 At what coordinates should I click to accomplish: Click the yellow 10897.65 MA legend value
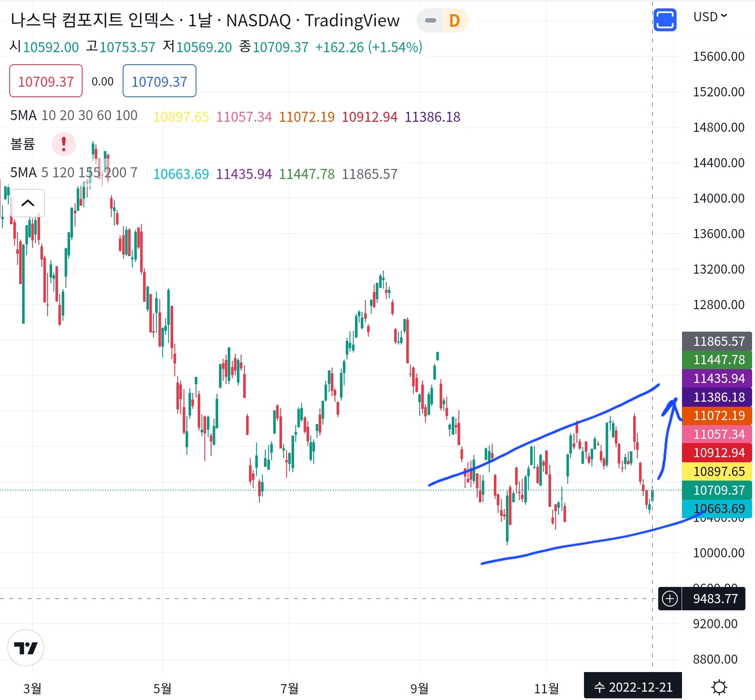click(181, 117)
